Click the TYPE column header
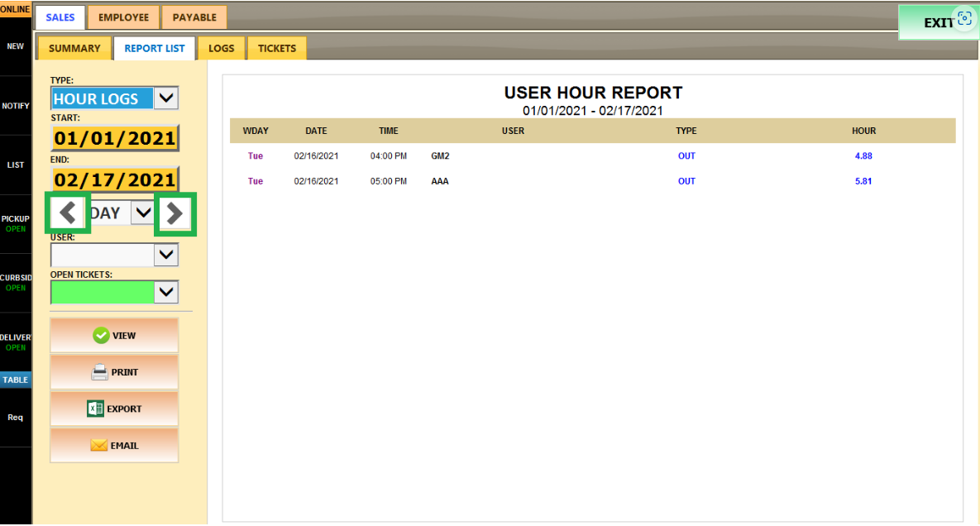Image resolution: width=980 pixels, height=526 pixels. pyautogui.click(x=686, y=131)
